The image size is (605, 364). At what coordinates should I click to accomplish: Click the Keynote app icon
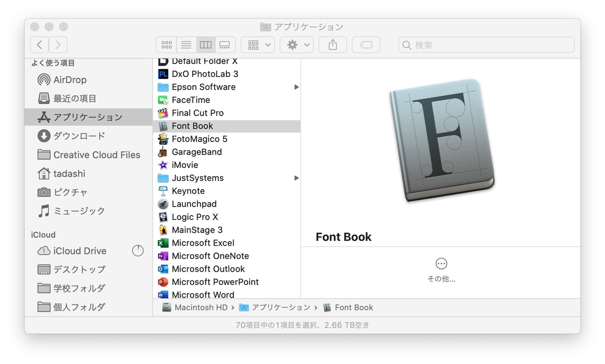[163, 191]
